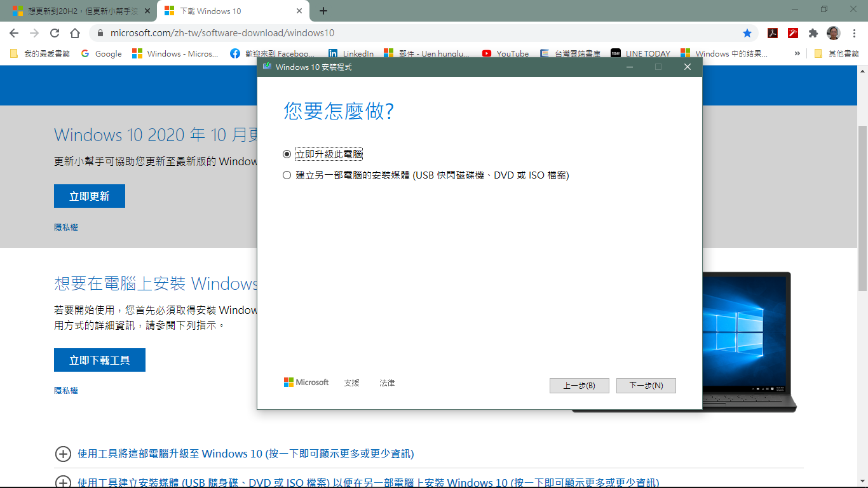
Task: Open the Google bookmark
Action: tap(102, 54)
